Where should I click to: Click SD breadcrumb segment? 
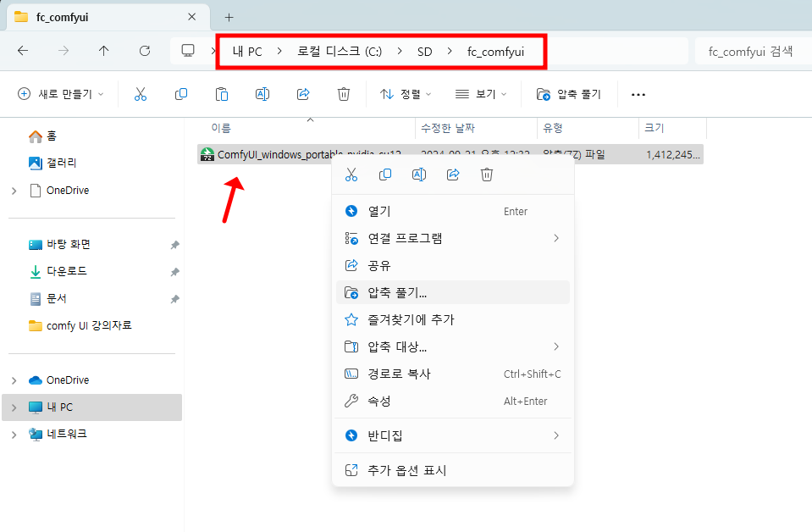click(x=425, y=52)
